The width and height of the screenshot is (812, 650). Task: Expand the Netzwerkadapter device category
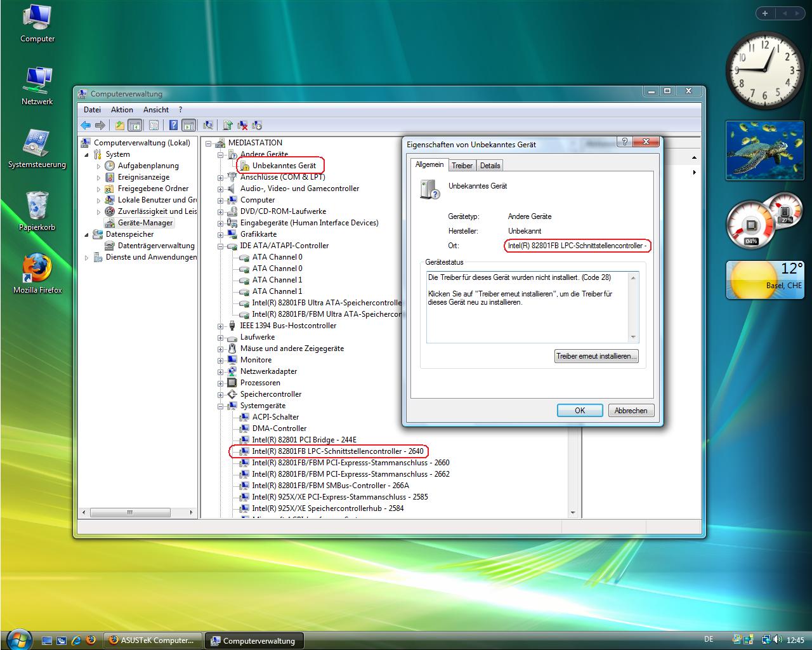(x=220, y=371)
